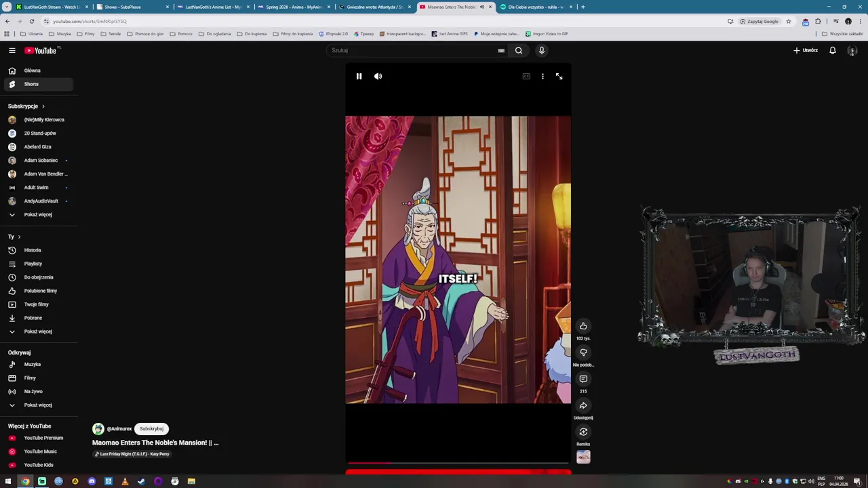
Task: Open Twoje filmy
Action: [38, 304]
